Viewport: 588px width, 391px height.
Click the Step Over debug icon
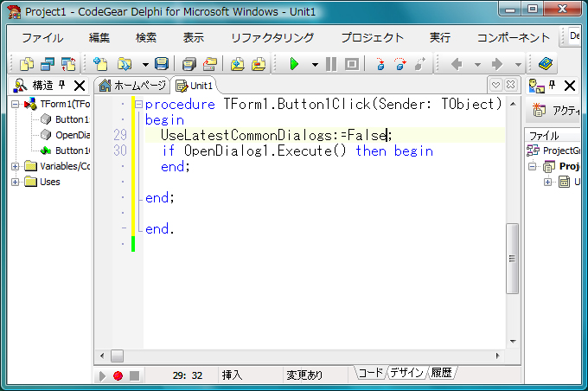click(x=400, y=64)
